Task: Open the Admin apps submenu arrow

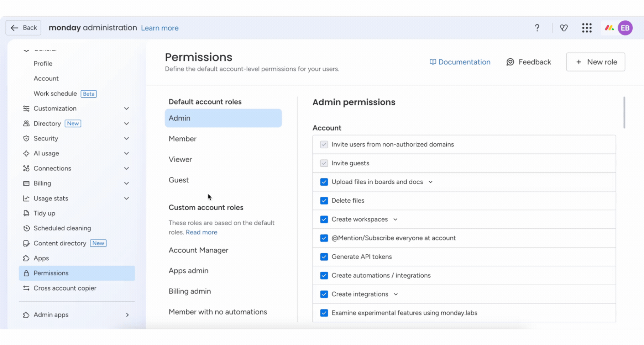Action: click(x=127, y=315)
